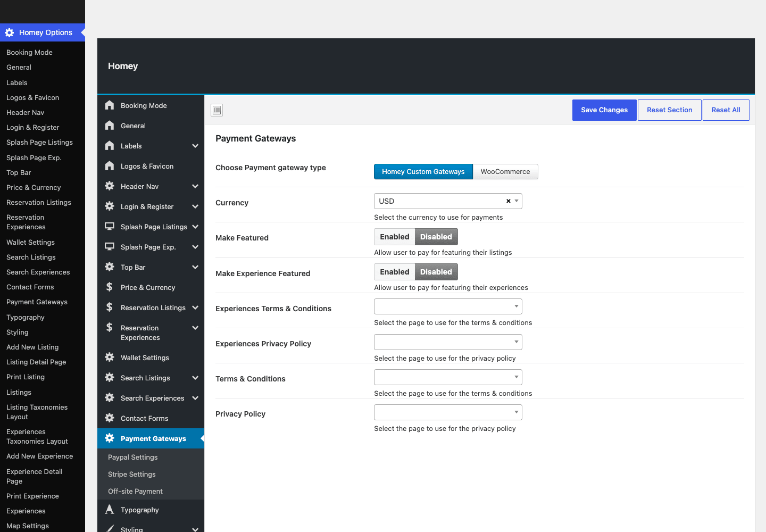Clear the USD currency selection with the x
766x532 pixels.
click(x=509, y=201)
